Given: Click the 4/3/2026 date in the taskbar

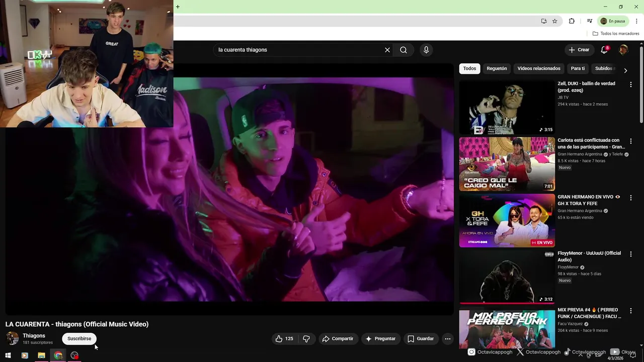Looking at the screenshot, I should [615, 358].
